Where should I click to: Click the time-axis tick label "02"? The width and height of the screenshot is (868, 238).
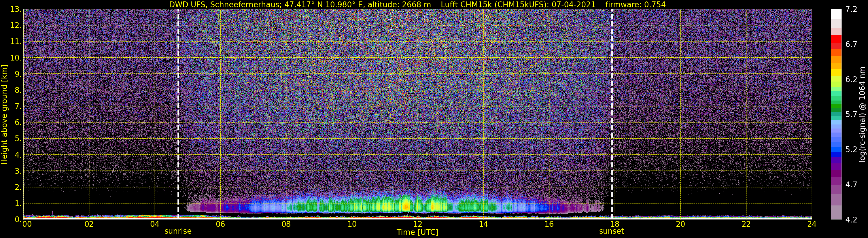89,224
